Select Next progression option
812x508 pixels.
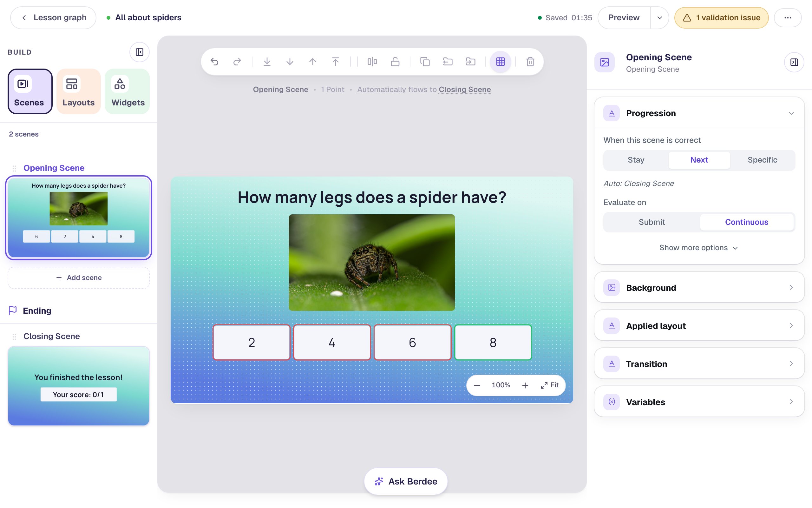pos(699,160)
